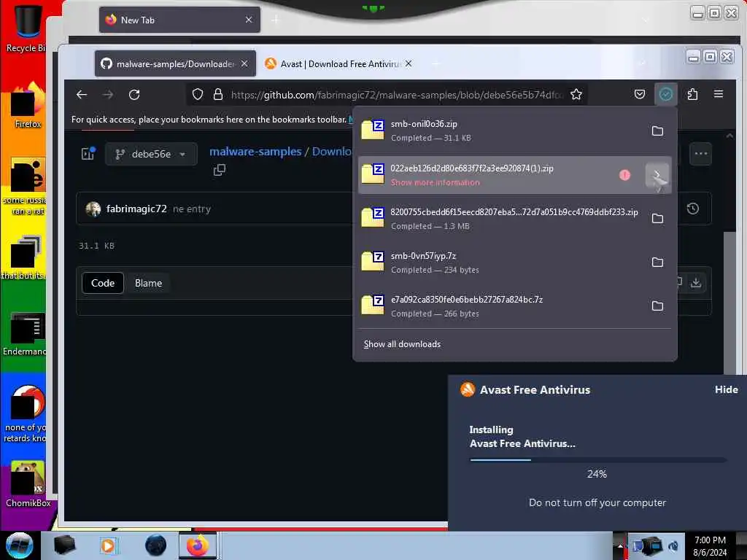Open the Extensions puzzle icon
This screenshot has width=747, height=560.
[x=693, y=95]
